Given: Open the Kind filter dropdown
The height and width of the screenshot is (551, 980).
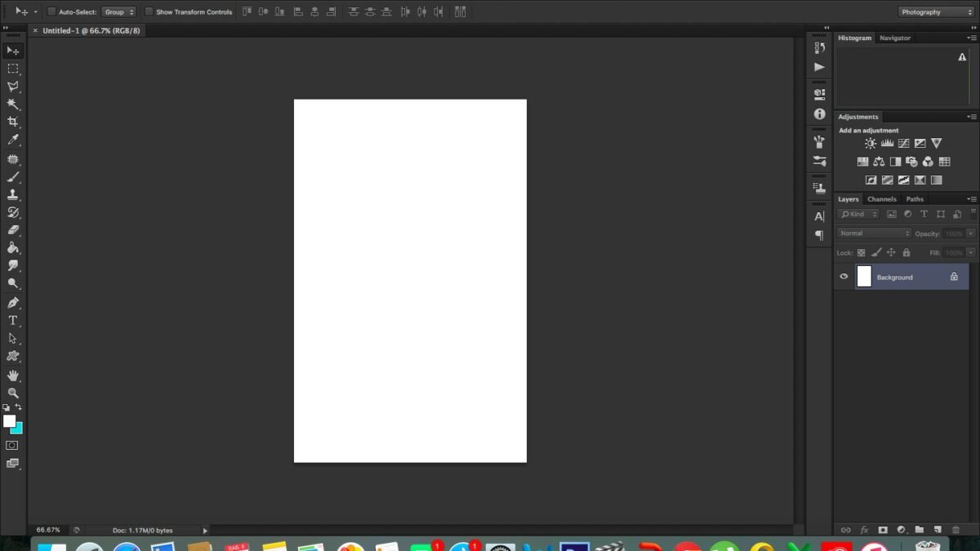Looking at the screenshot, I should (859, 214).
